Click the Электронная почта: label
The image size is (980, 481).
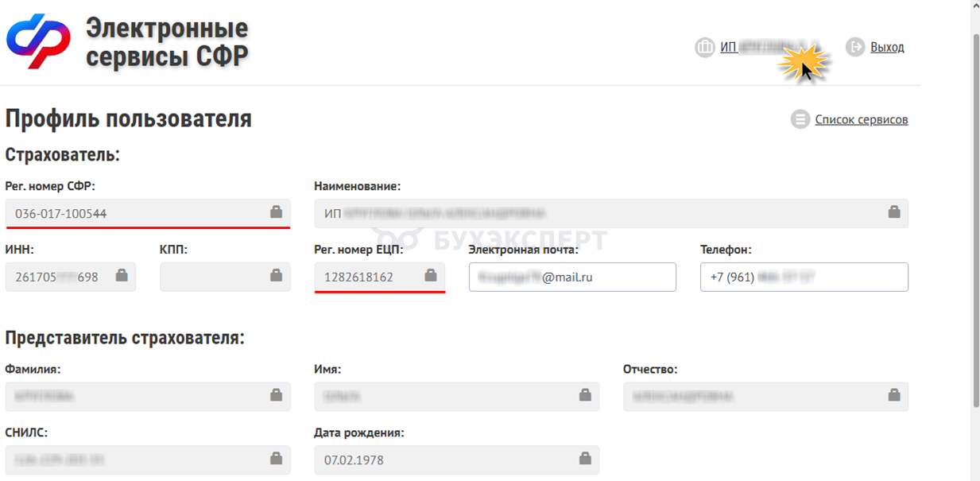pyautogui.click(x=524, y=250)
